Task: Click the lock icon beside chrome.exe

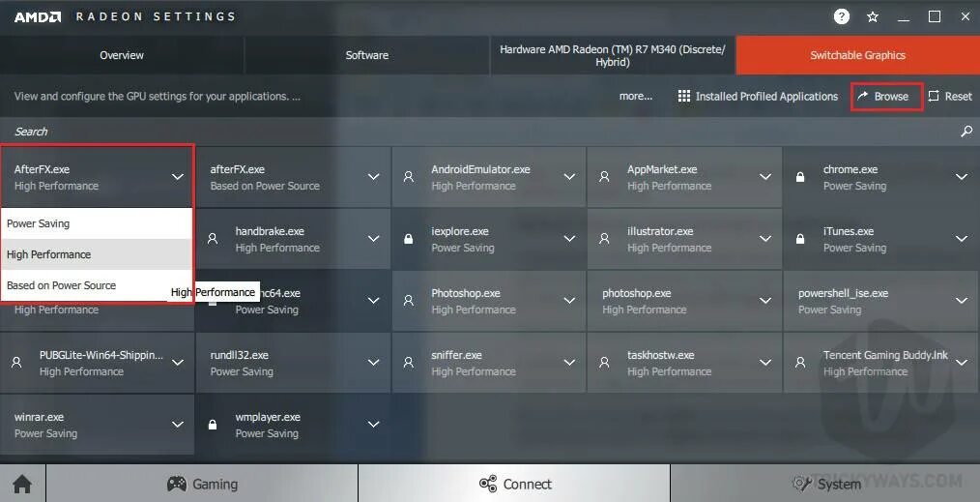Action: click(800, 177)
